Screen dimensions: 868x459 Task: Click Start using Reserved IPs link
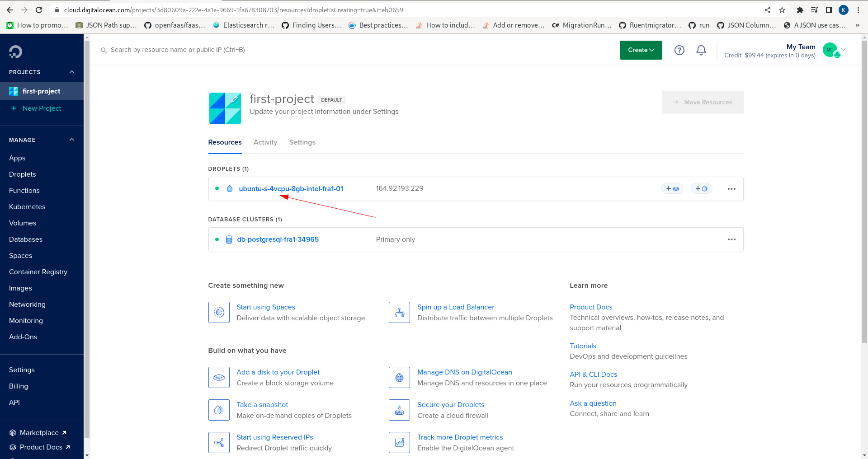[x=275, y=437]
